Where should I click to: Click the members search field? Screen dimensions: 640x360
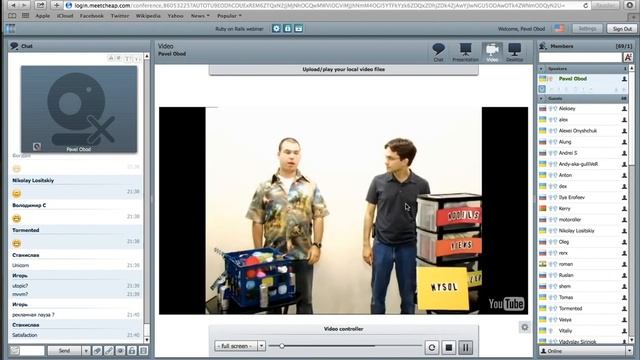pyautogui.click(x=580, y=58)
